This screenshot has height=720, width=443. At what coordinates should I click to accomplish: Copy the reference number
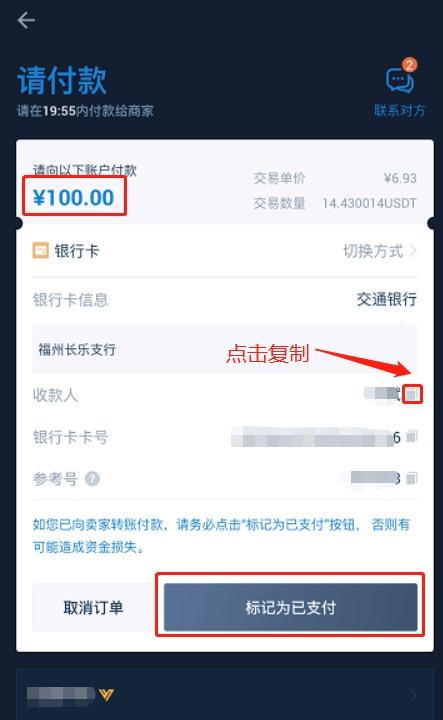(x=412, y=478)
